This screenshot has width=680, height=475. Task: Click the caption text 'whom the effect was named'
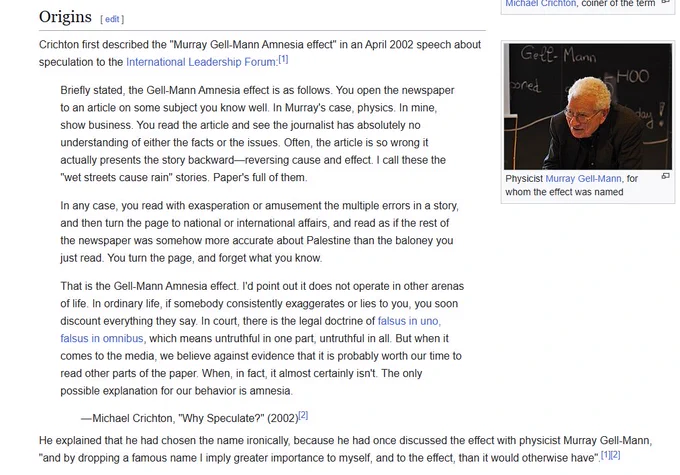pyautogui.click(x=564, y=192)
